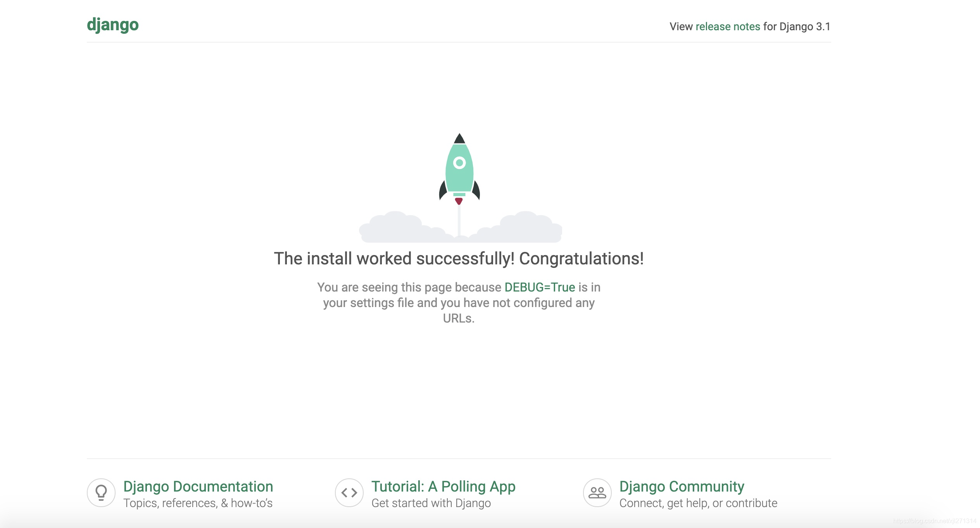Open Django Documentation heading link
The image size is (980, 528).
point(198,486)
